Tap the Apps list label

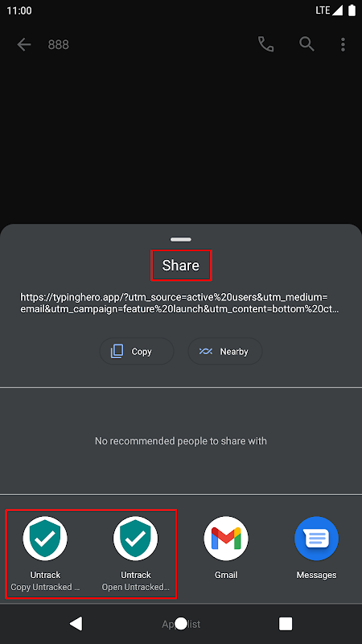point(181,625)
